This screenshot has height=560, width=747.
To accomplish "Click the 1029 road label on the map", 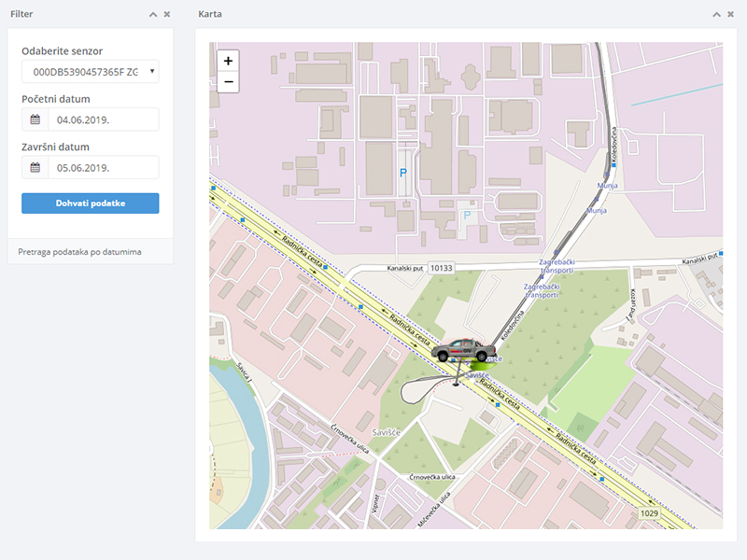I will pyautogui.click(x=650, y=514).
